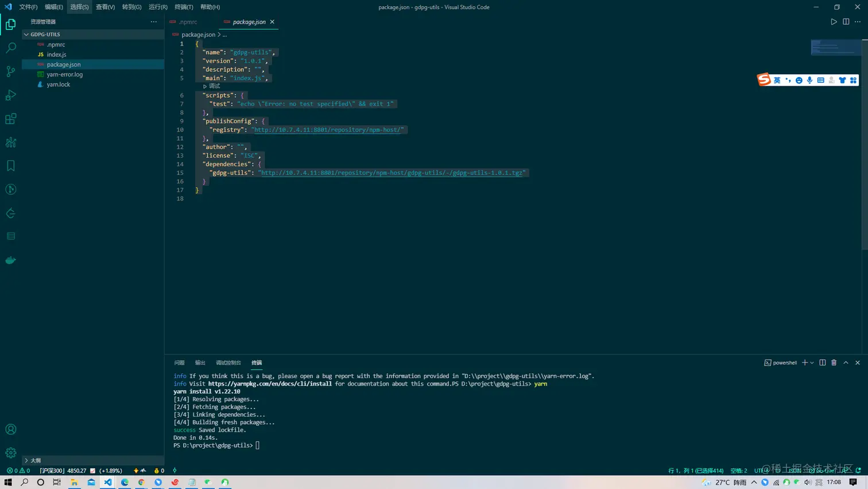Open the Bookmarks view in activity bar

click(10, 166)
